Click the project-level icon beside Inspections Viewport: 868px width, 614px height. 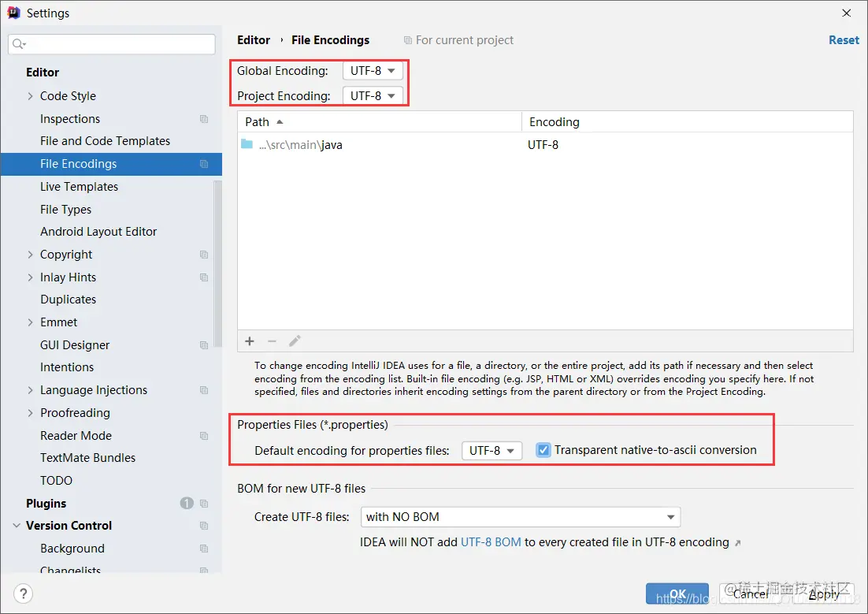[x=204, y=118]
